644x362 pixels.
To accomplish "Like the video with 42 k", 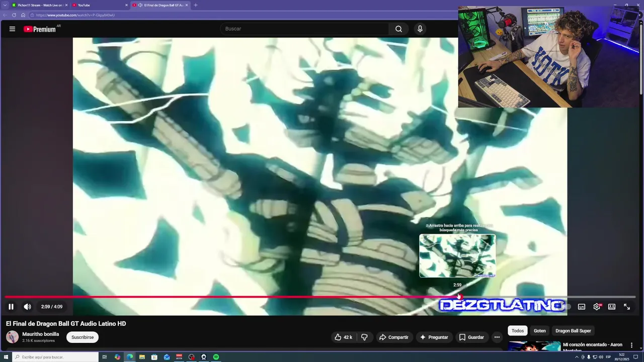I will (344, 337).
